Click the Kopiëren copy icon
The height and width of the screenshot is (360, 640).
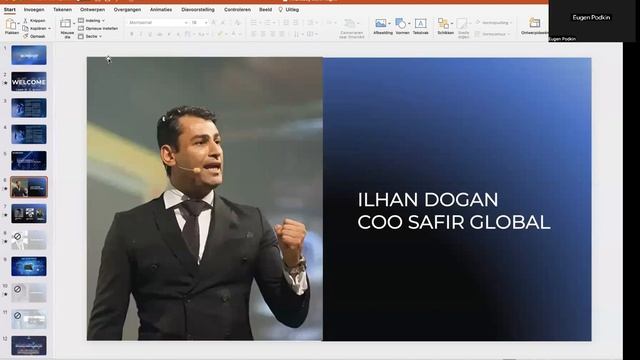[x=25, y=29]
